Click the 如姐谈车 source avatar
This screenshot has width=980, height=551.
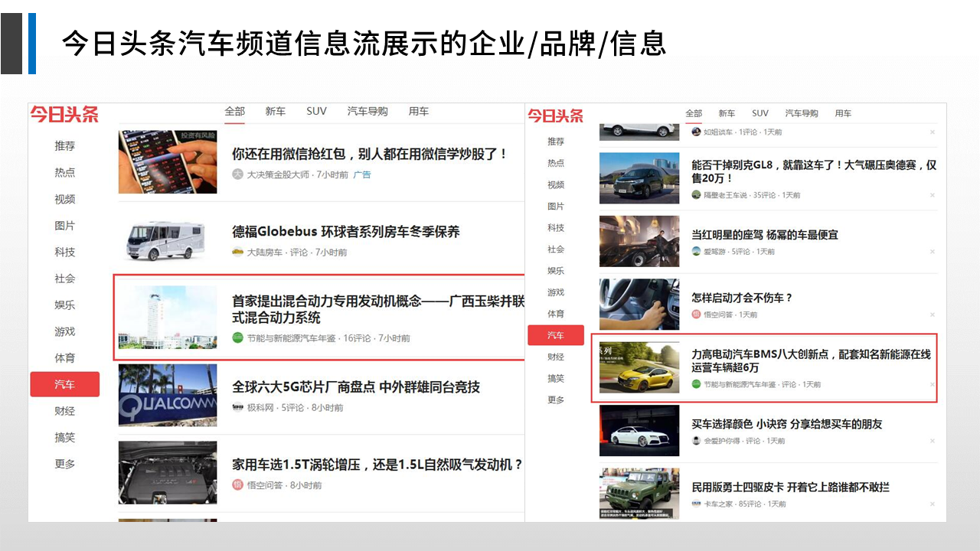[x=696, y=132]
